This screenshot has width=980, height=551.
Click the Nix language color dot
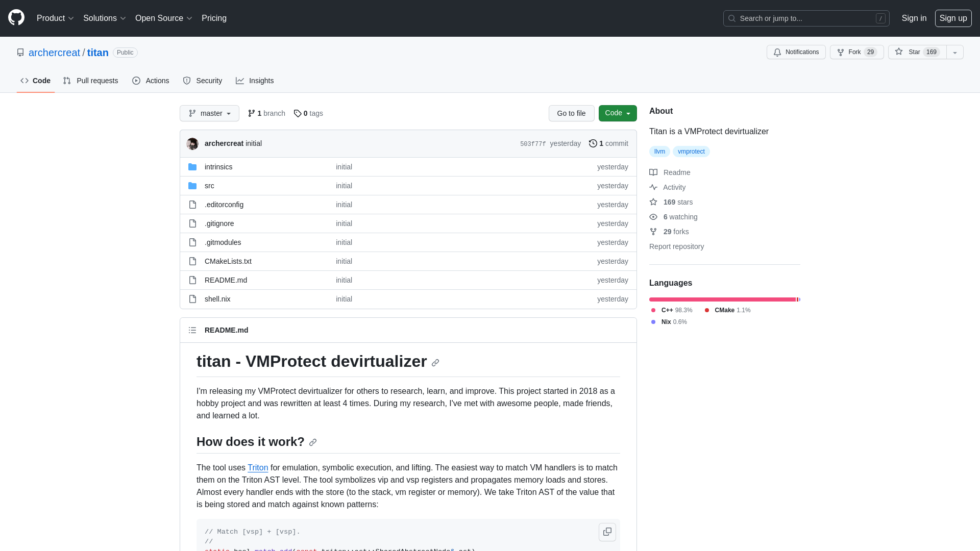tap(653, 322)
